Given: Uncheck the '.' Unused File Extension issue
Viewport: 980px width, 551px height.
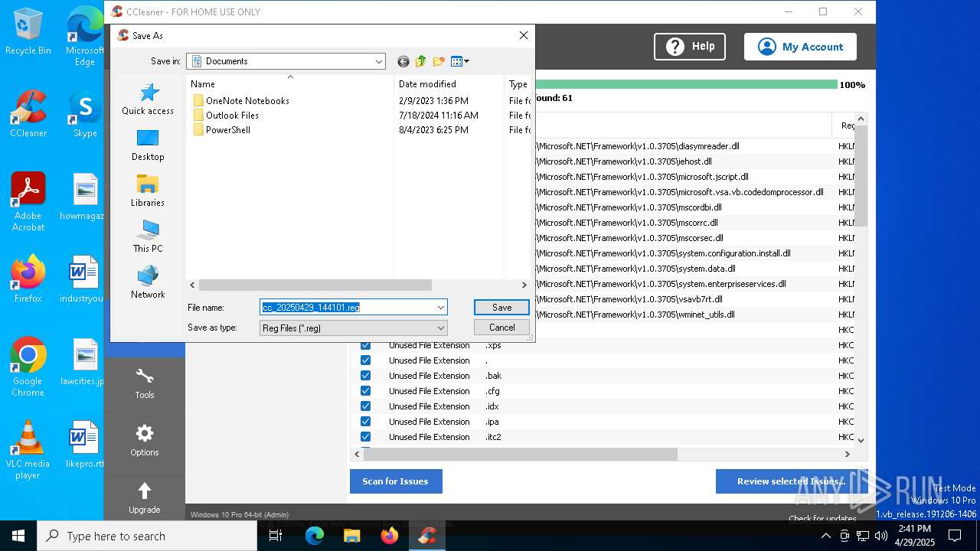Looking at the screenshot, I should 365,360.
